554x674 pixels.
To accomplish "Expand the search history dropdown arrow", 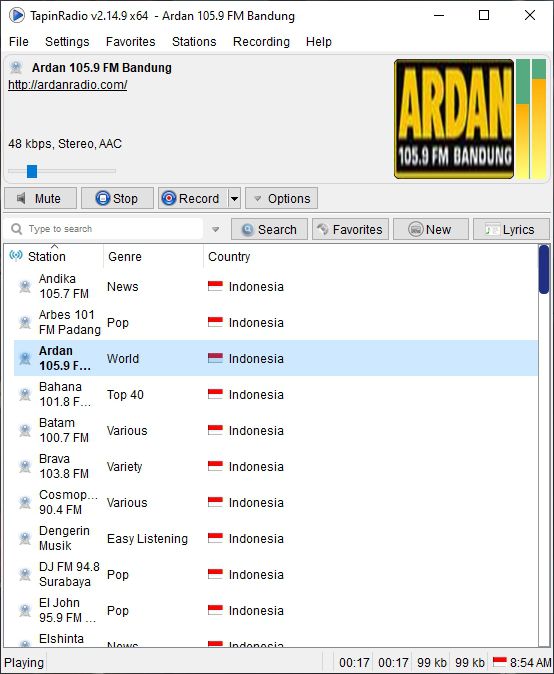I will (216, 230).
